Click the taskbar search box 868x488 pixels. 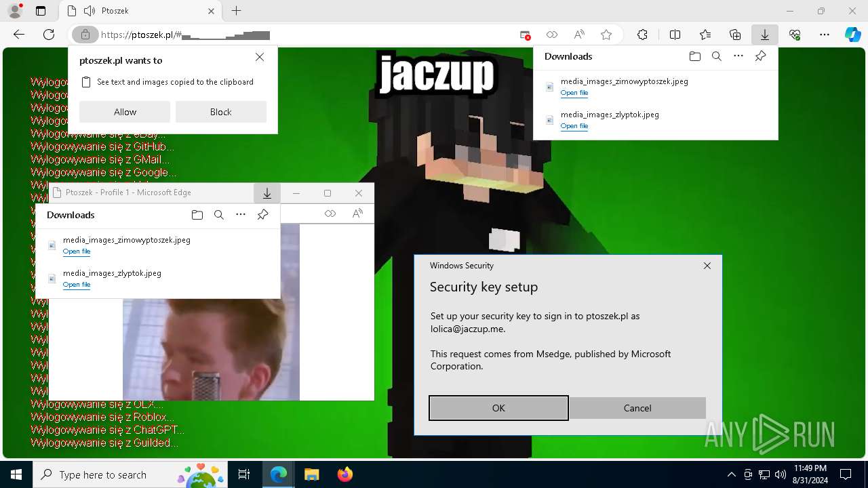(x=130, y=474)
